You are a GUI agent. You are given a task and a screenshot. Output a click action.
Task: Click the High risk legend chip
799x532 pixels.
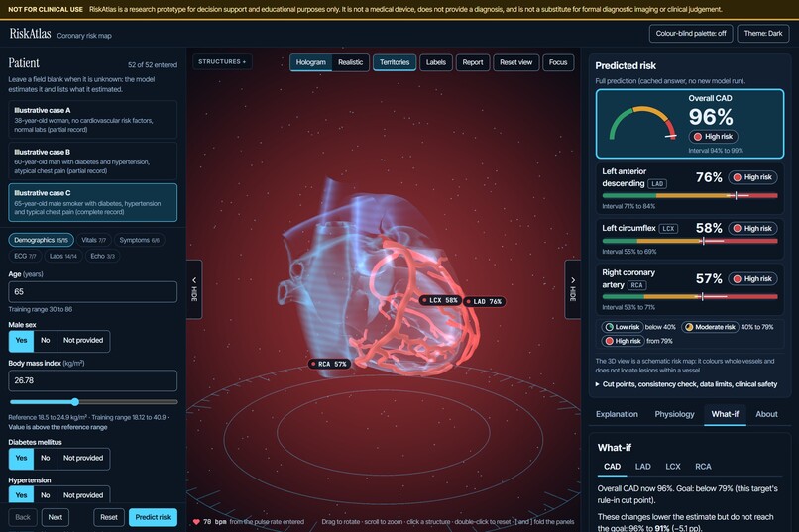pos(623,341)
